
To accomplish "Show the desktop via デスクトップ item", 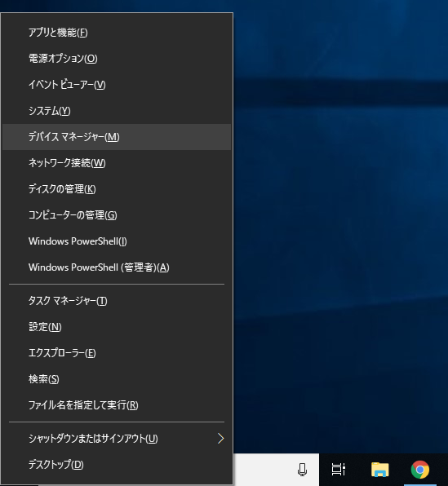I will [x=117, y=464].
